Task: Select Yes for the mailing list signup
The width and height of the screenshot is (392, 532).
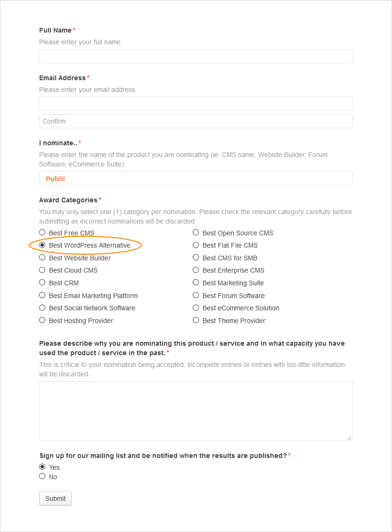Action: 42,466
